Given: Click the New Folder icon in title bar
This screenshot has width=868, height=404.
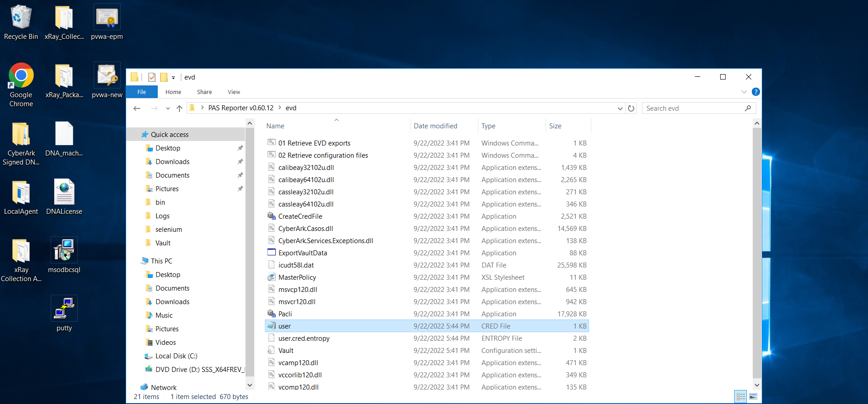Looking at the screenshot, I should pos(164,77).
